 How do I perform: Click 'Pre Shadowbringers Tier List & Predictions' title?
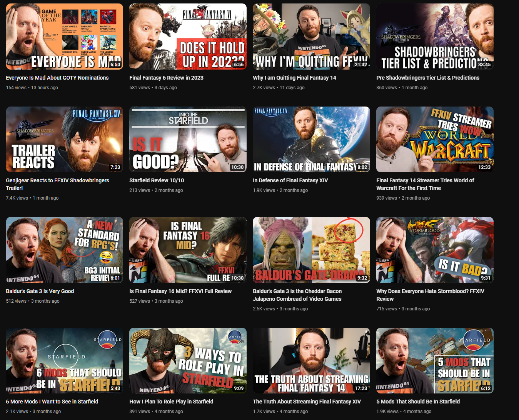428,78
